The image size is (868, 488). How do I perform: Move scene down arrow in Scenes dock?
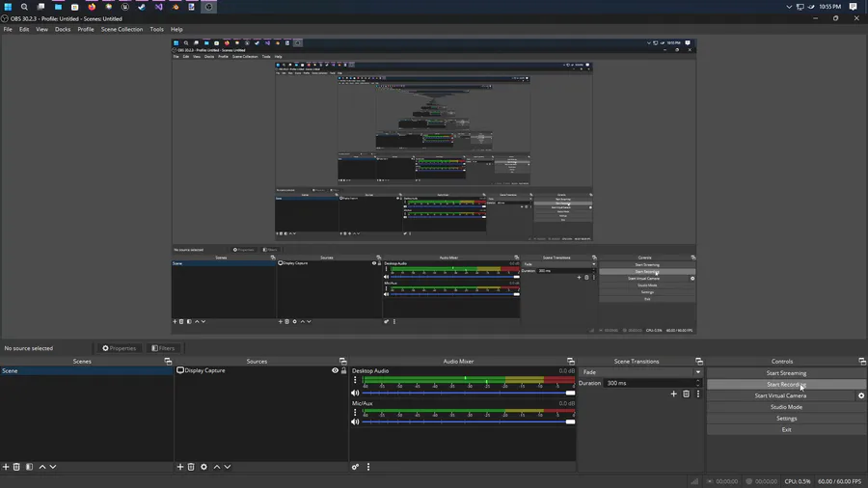click(53, 467)
